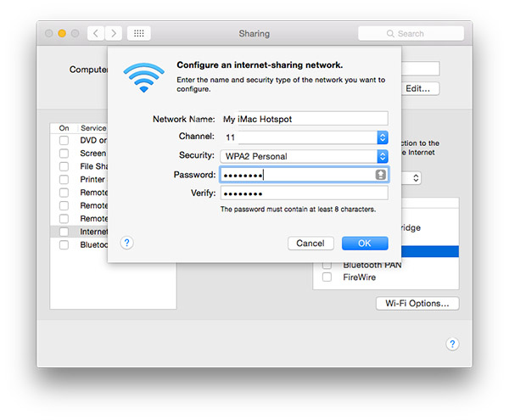
Task: Toggle the Internet Sharing service checkbox
Action: click(x=64, y=231)
